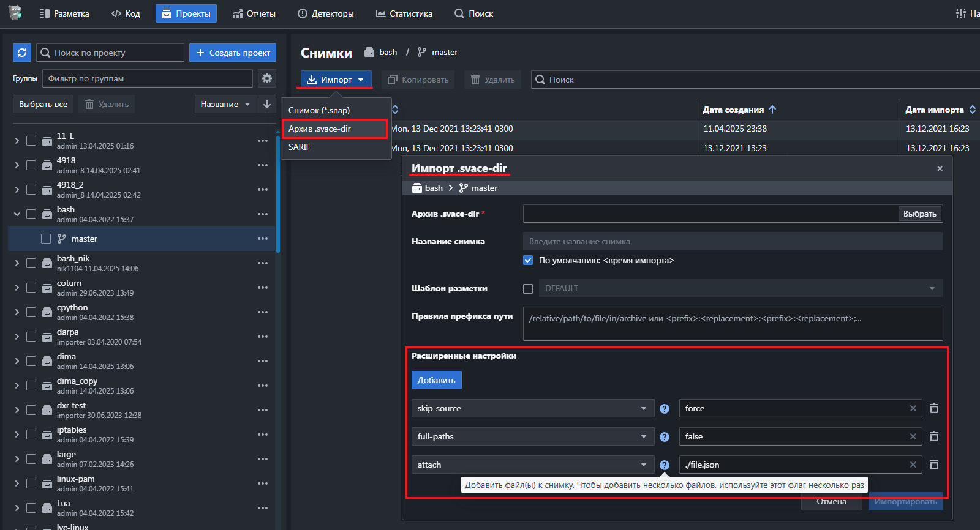Check the bash project checkbox

pyautogui.click(x=31, y=214)
